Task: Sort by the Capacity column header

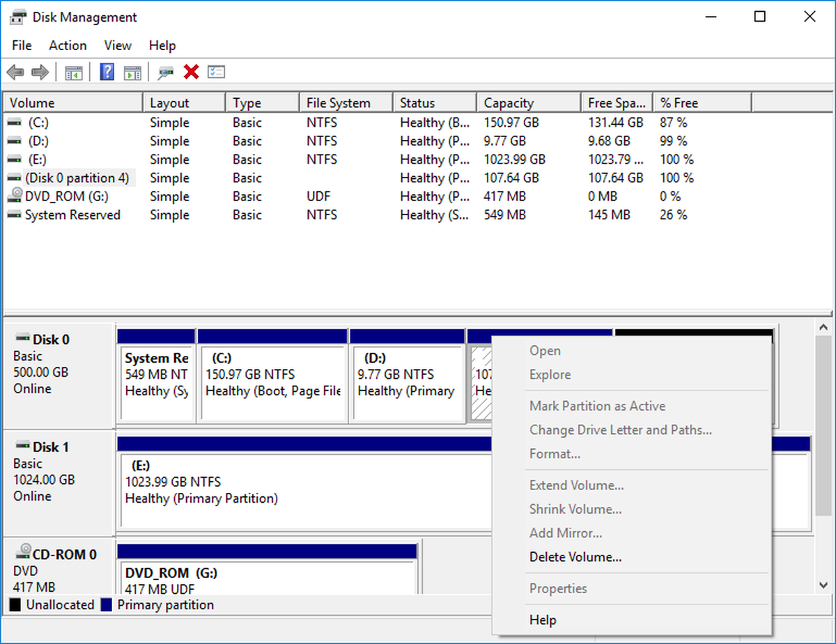Action: (509, 103)
